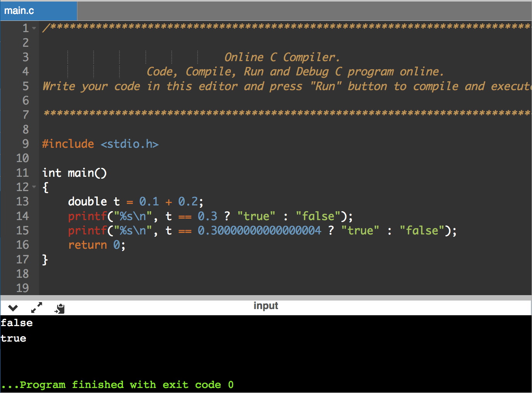Image resolution: width=532 pixels, height=393 pixels.
Task: Click the 'false' output line in the console
Action: [x=17, y=323]
